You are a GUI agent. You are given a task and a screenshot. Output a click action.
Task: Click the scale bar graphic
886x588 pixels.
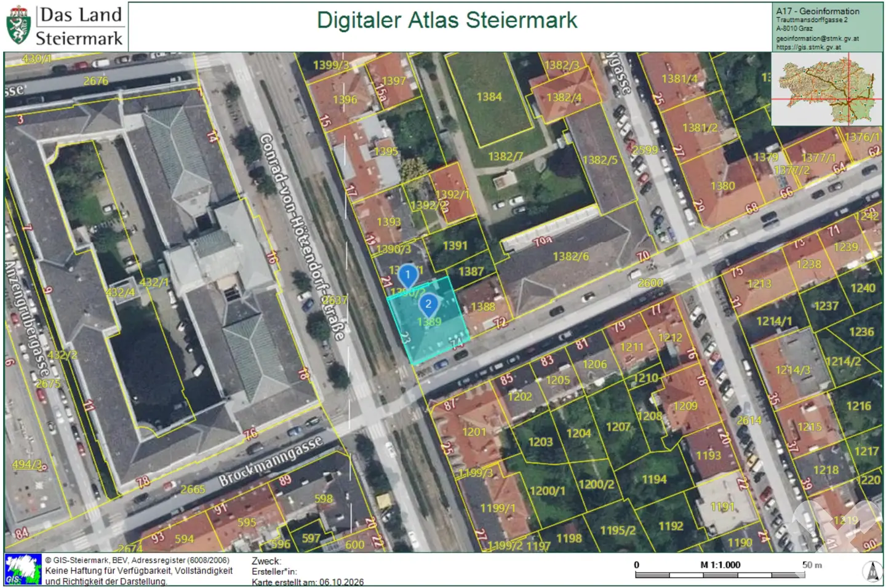720,575
